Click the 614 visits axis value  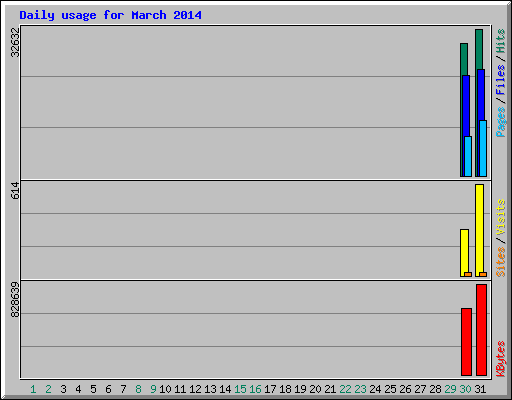(15, 190)
